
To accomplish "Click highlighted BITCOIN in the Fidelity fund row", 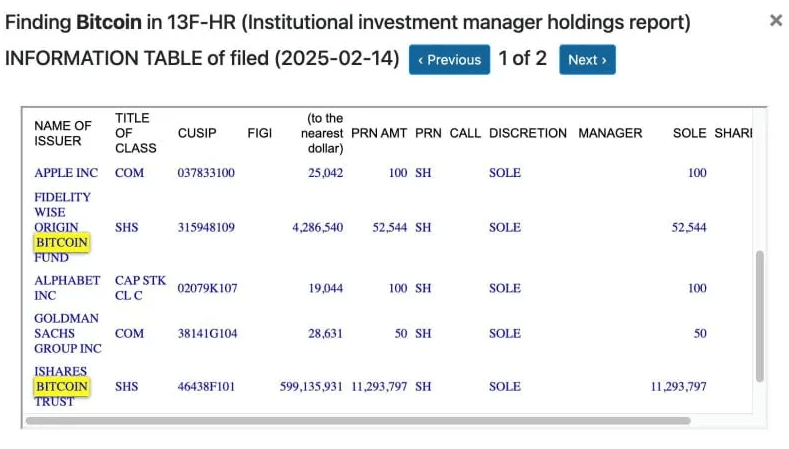I will click(x=61, y=243).
